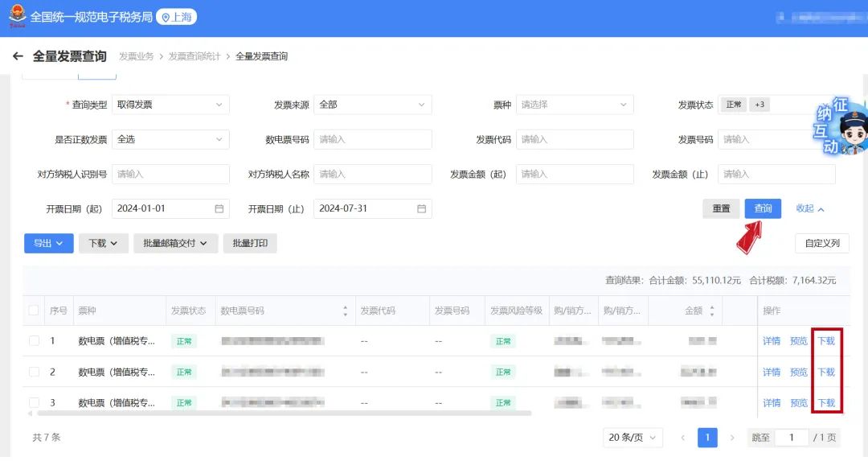Click the back arrow beside 全量发票查询
The width and height of the screenshot is (868, 461).
[18, 56]
